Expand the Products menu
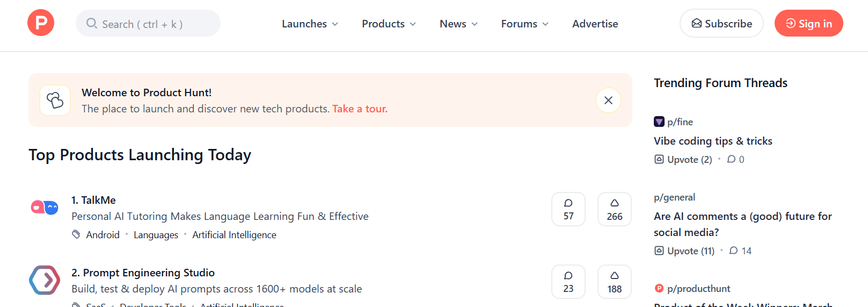Viewport: 868px width, 307px height. point(389,24)
